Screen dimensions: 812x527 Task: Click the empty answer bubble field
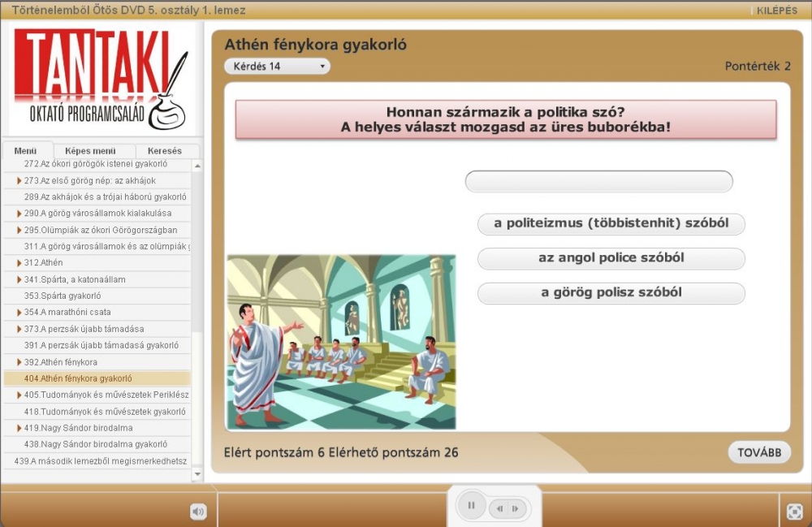(598, 182)
